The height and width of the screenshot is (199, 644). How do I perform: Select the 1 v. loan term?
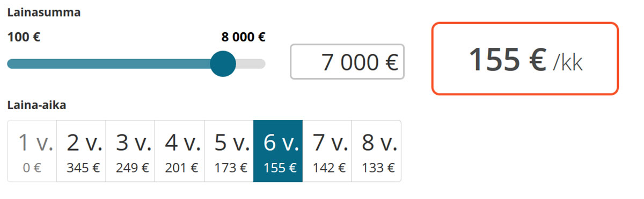click(x=32, y=151)
